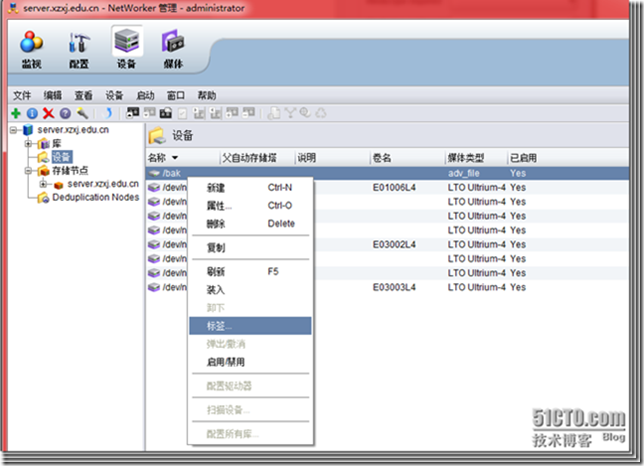Click the /bak row device icon

pyautogui.click(x=154, y=173)
